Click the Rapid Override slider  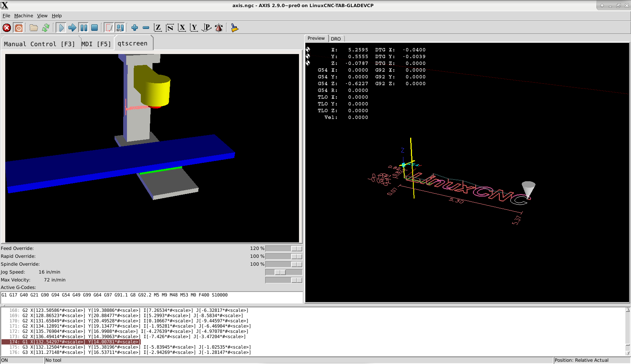coord(284,256)
